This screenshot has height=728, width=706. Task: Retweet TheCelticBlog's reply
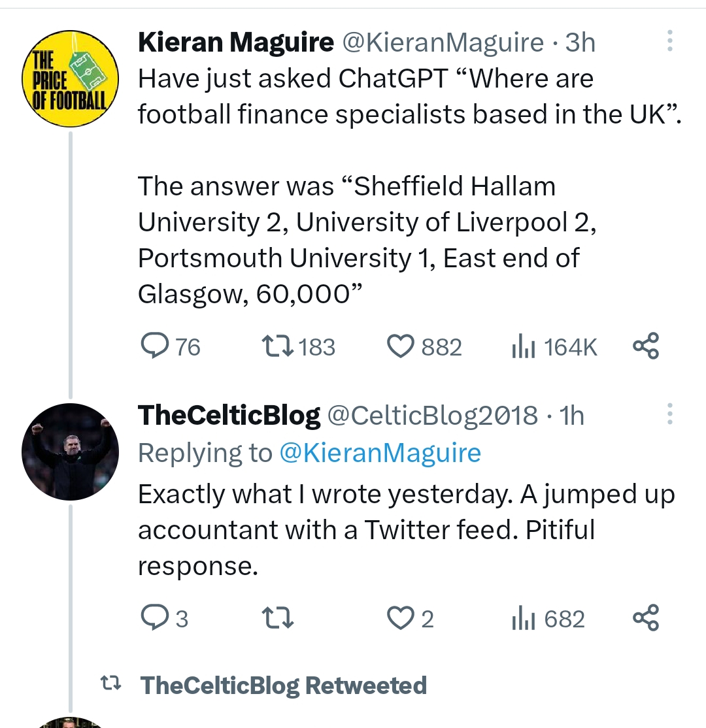pos(277,618)
